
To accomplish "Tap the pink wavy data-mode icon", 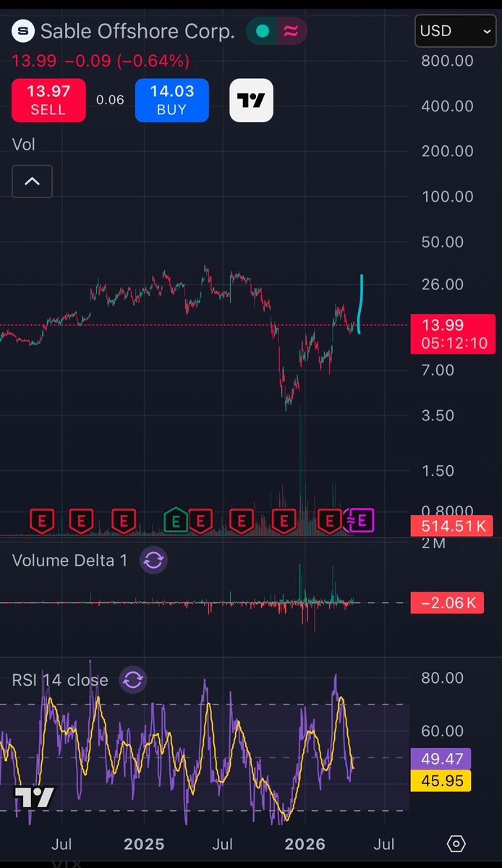I will click(x=291, y=31).
